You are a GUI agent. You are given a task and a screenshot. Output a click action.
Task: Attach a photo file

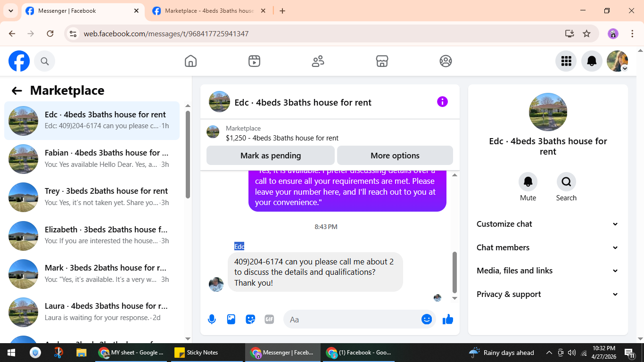click(231, 320)
